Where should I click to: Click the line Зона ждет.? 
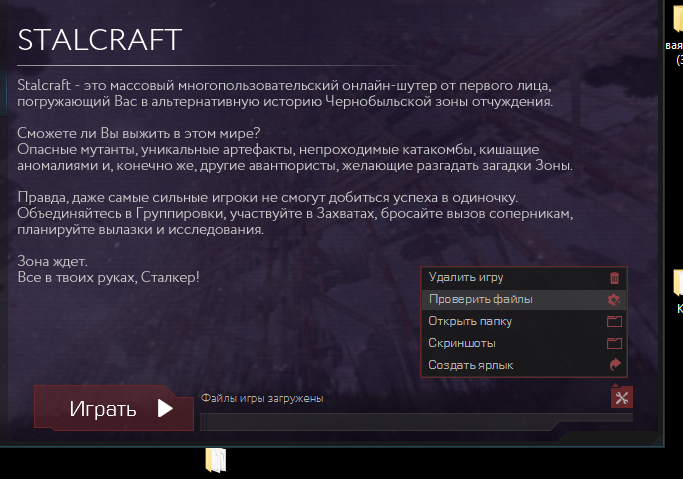52,261
